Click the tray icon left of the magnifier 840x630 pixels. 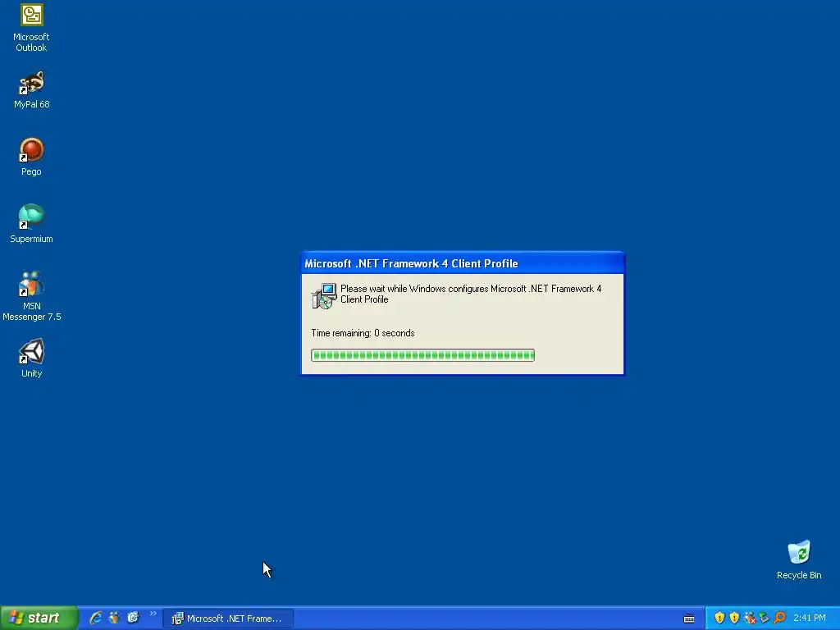tap(764, 618)
